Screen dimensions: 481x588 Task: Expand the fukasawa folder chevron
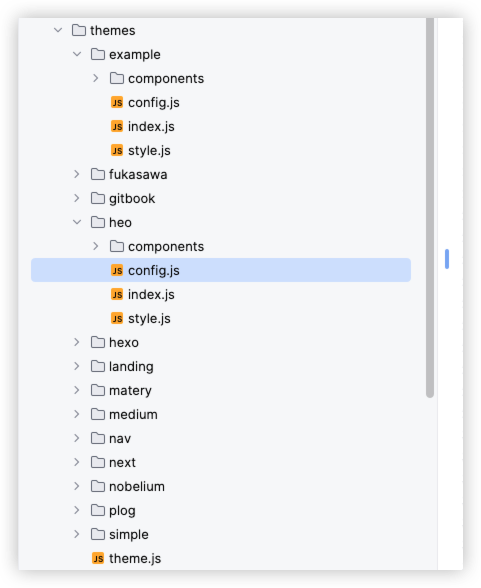click(x=77, y=174)
